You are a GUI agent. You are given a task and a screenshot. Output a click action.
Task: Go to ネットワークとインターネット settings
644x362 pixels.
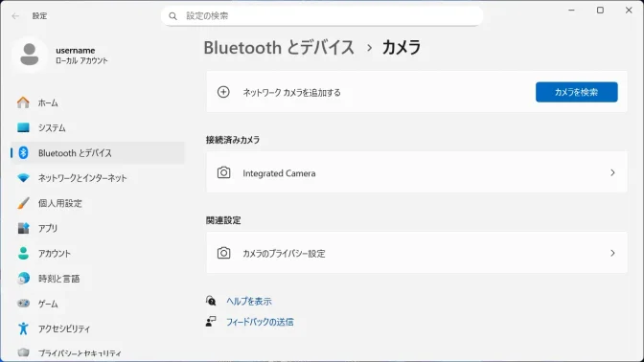coord(98,178)
